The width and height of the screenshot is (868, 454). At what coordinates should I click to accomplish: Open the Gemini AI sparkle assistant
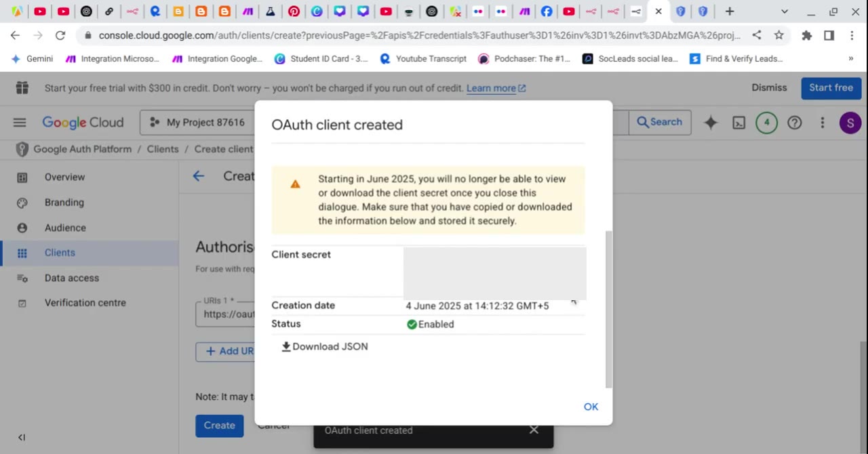pos(711,123)
